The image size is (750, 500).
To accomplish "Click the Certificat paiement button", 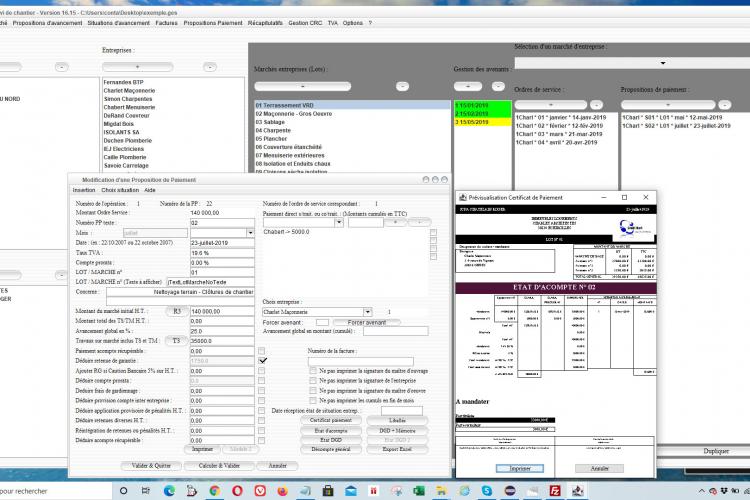I will (331, 420).
